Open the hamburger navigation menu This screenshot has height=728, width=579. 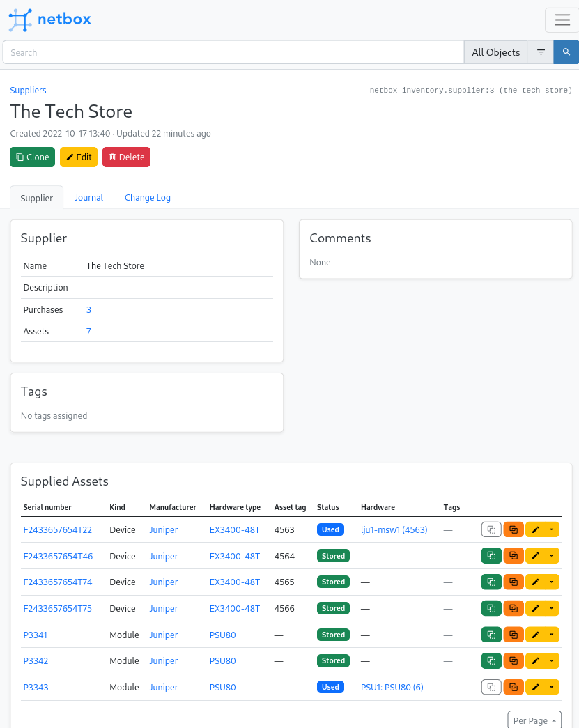point(562,20)
